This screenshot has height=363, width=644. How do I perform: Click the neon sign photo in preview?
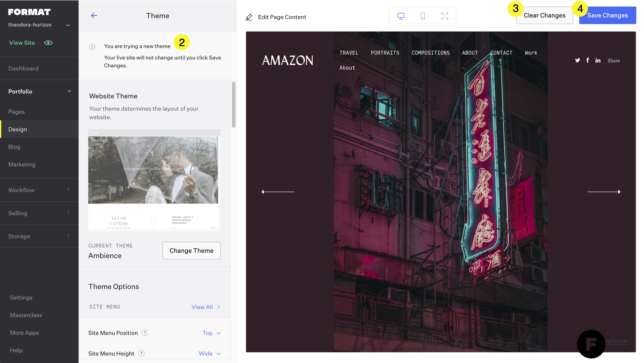coord(441,192)
